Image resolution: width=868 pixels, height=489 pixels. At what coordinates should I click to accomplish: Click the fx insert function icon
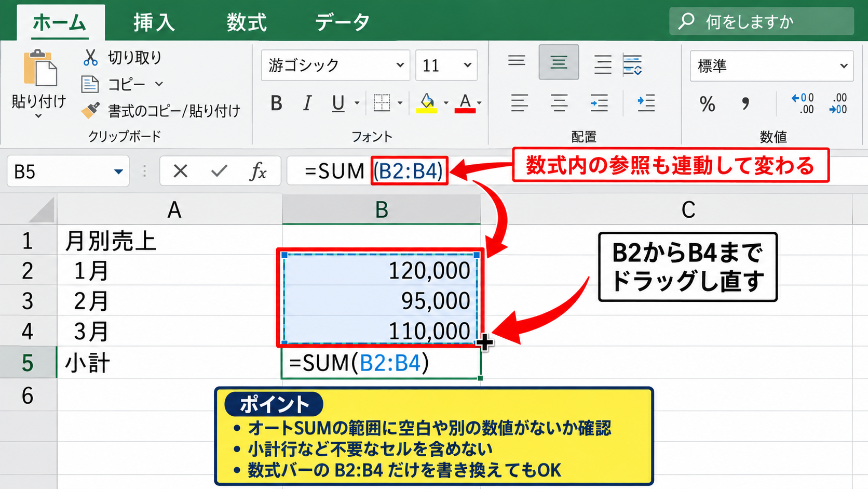257,170
